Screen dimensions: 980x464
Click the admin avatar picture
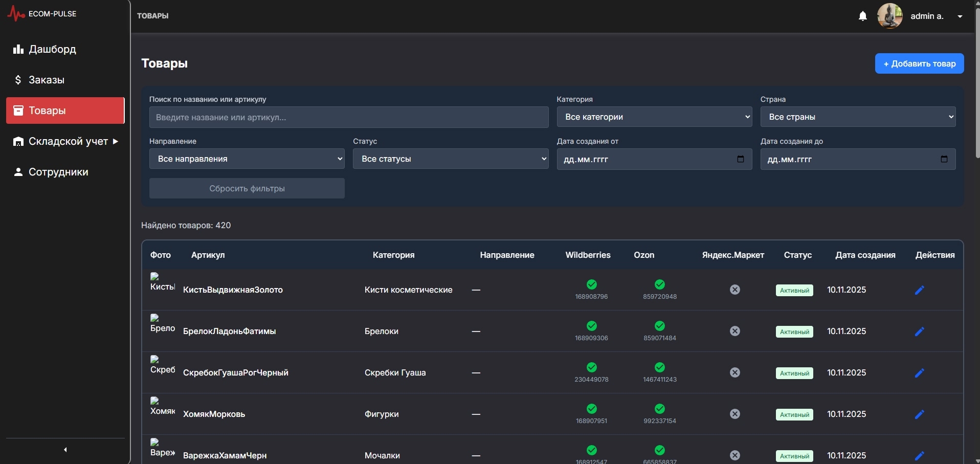[x=890, y=16]
